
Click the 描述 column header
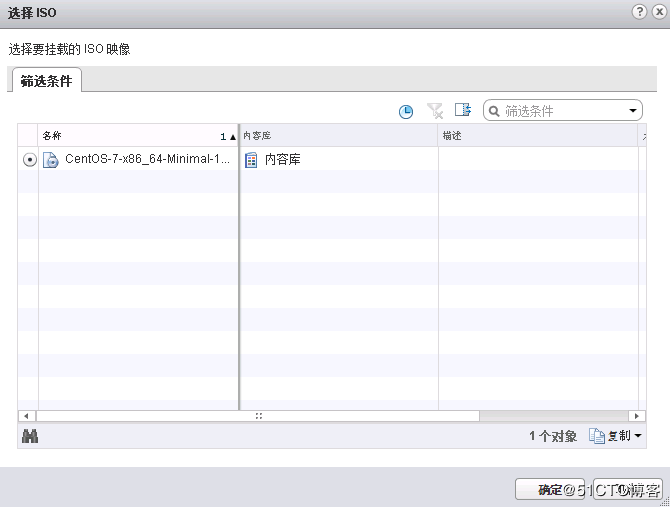(537, 135)
